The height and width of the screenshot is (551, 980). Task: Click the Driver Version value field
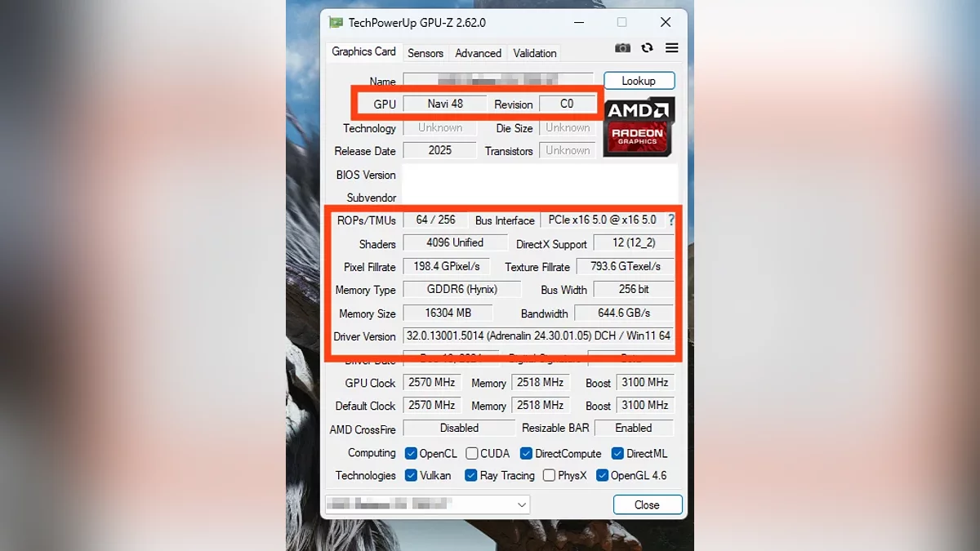pos(538,335)
